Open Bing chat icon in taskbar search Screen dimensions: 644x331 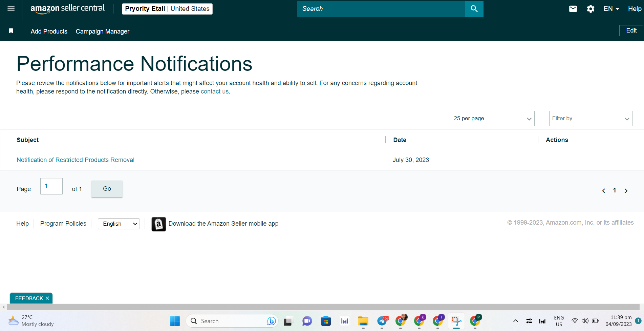pyautogui.click(x=272, y=321)
